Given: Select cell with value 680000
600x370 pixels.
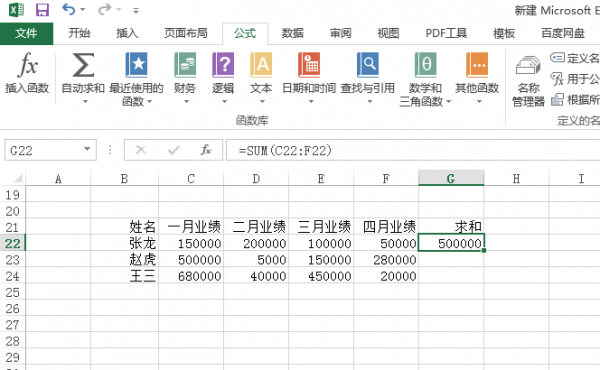Looking at the screenshot, I should pos(191,275).
